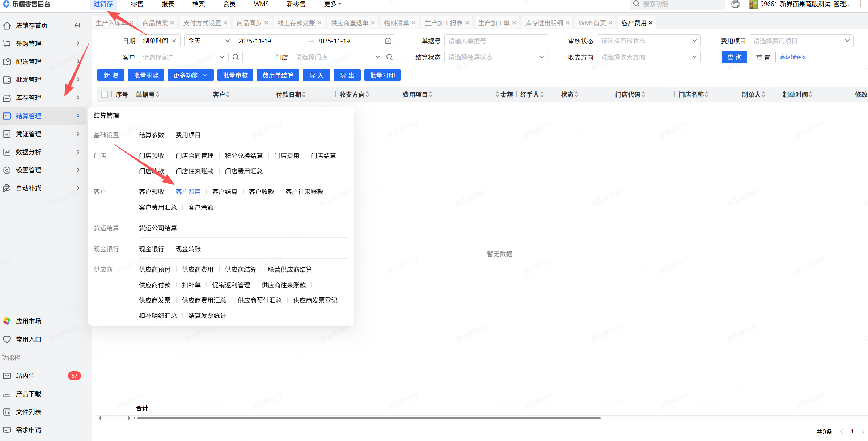Open calendar icon in date range
The width and height of the screenshot is (868, 441).
point(388,41)
